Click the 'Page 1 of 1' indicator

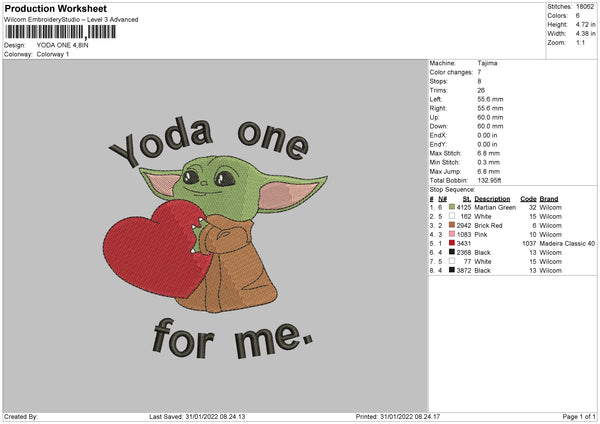[579, 417]
